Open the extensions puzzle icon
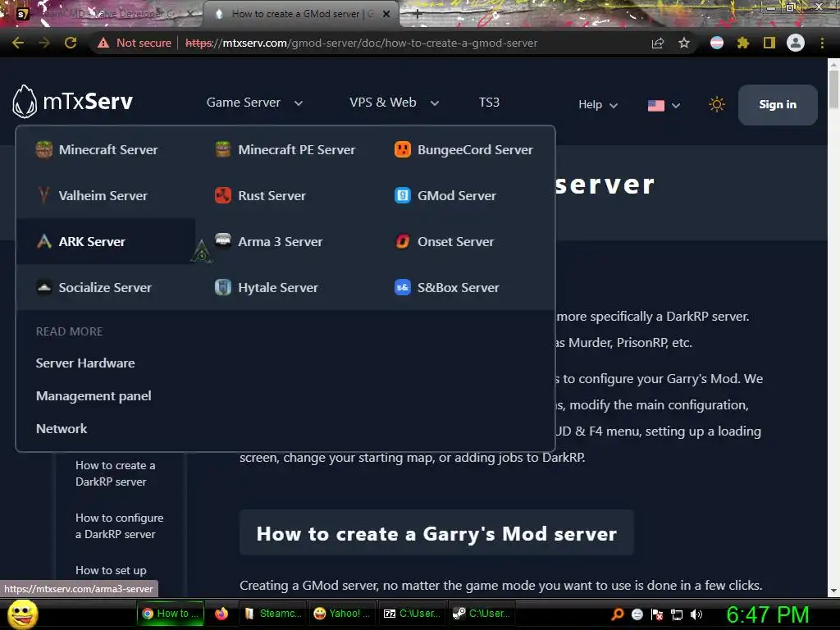This screenshot has height=630, width=840. (x=742, y=43)
